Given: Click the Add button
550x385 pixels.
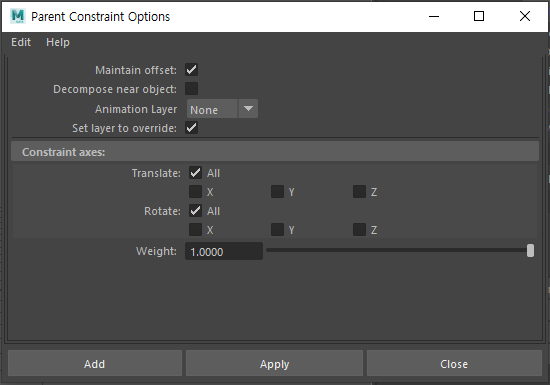Looking at the screenshot, I should [95, 364].
